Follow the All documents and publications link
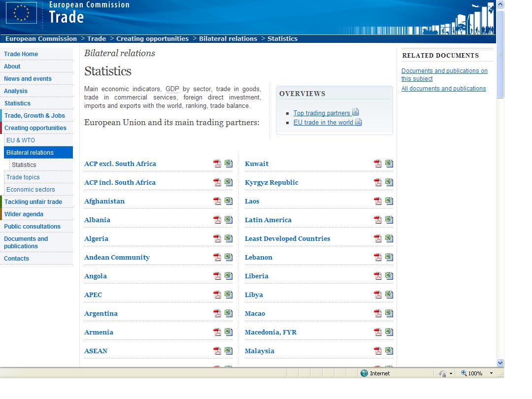Screen dimensions: 532x399 point(443,89)
